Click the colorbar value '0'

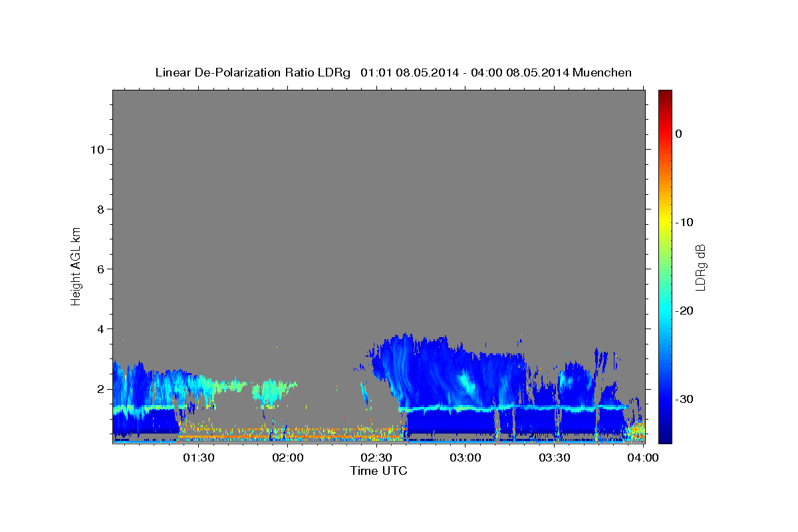[678, 134]
